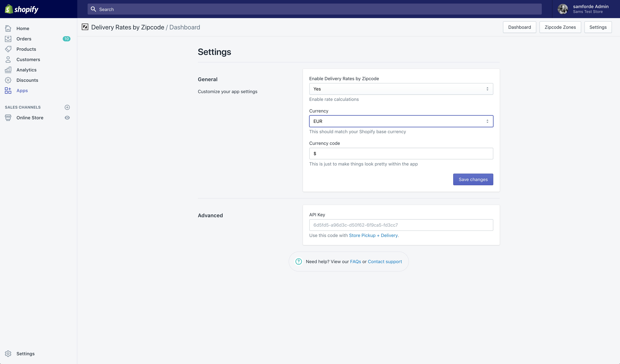Open Orders in sidebar
The image size is (620, 364).
[x=24, y=39]
